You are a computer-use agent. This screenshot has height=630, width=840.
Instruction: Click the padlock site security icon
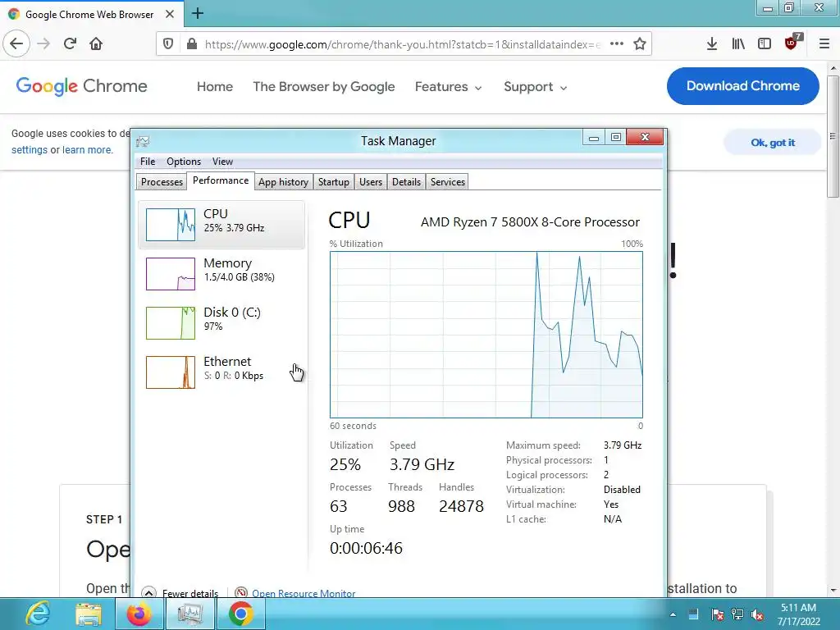[x=192, y=44]
